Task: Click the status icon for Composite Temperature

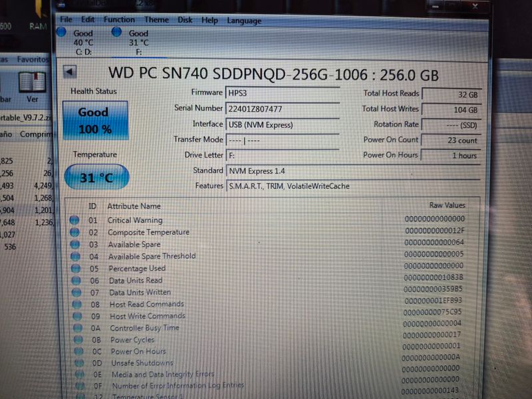Action: (74, 232)
